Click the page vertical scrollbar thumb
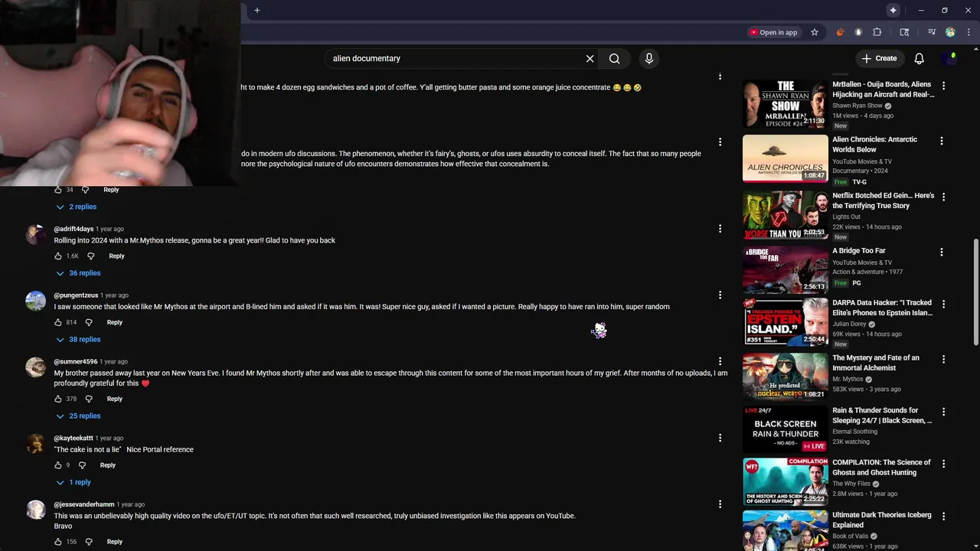This screenshot has height=551, width=980. (x=975, y=291)
